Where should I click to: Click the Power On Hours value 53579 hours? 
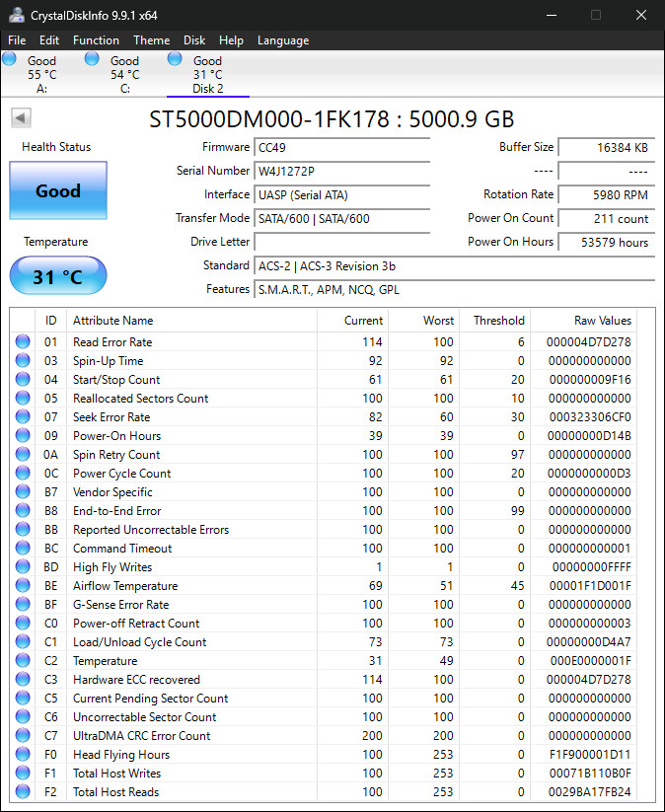(606, 242)
